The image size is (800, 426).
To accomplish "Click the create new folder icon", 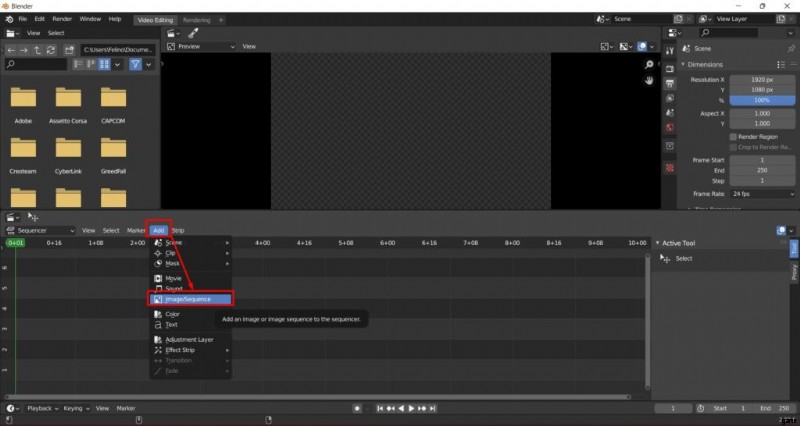I will coord(69,49).
